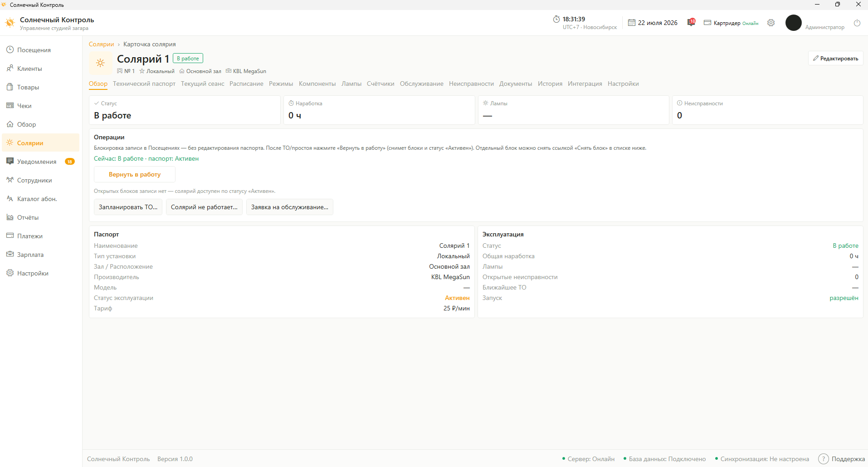This screenshot has width=868, height=467.
Task: Open the Лампы tab
Action: click(x=351, y=84)
